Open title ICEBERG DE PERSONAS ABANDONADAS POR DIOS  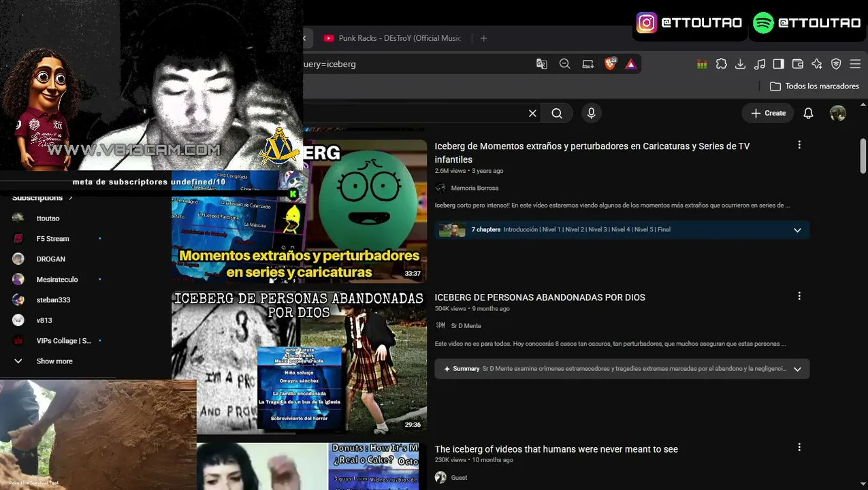(540, 297)
